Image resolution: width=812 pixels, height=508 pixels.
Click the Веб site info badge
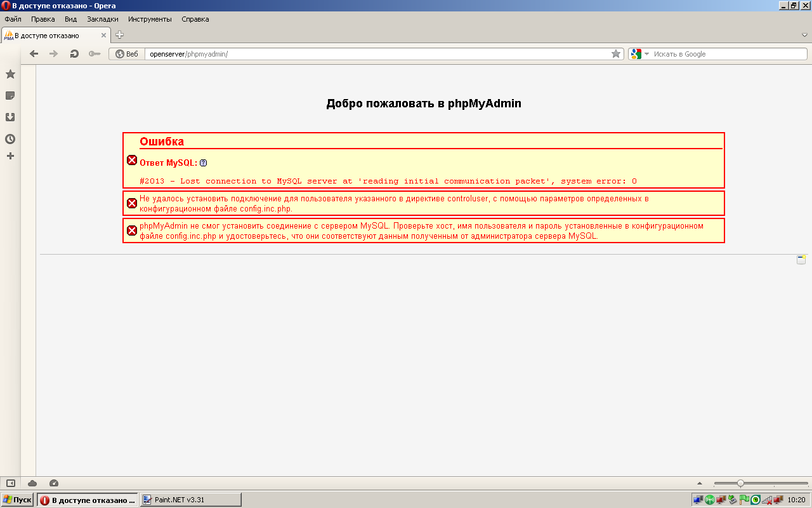pos(127,54)
